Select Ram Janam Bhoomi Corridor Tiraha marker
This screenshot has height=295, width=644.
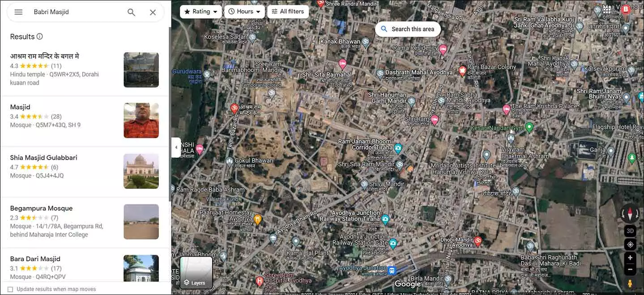coord(398,147)
